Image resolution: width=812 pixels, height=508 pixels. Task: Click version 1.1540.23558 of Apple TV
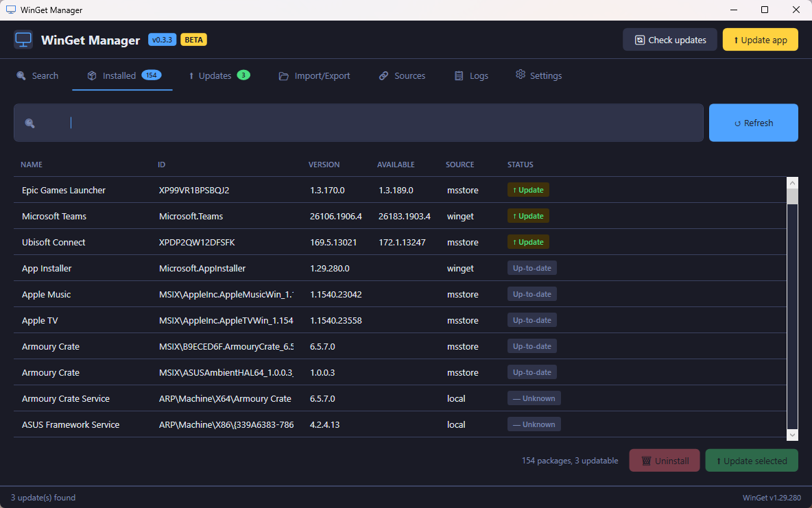pos(336,321)
